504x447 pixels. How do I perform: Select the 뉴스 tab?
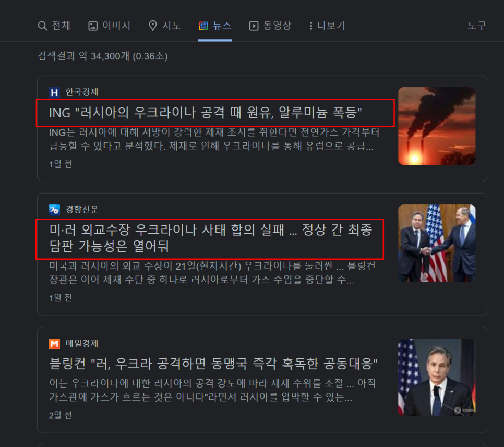[215, 26]
